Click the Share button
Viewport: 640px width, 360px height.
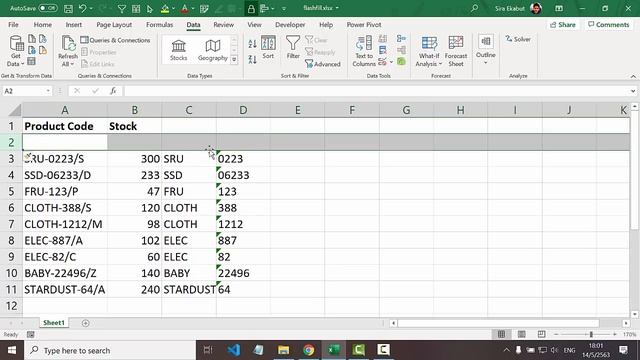click(x=562, y=25)
